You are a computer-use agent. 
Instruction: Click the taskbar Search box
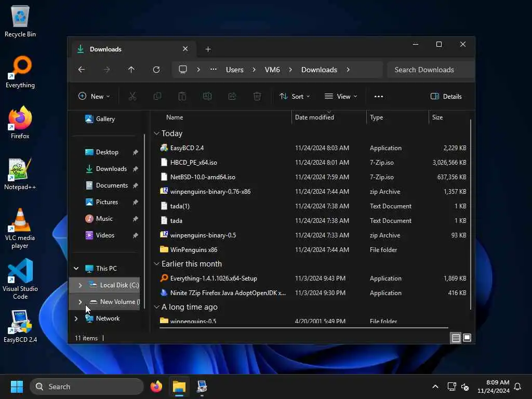point(87,387)
